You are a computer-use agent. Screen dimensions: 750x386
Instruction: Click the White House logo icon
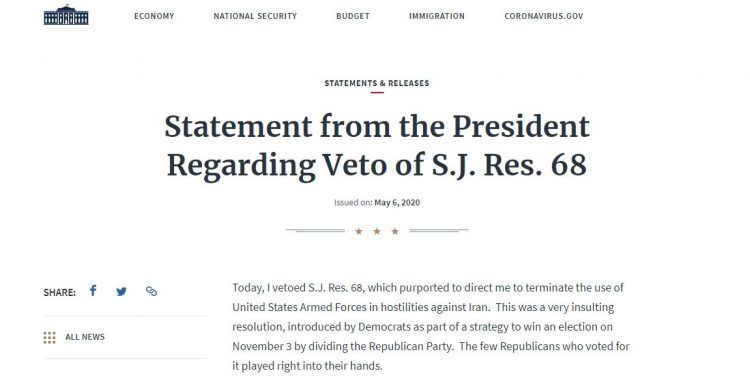(x=66, y=15)
